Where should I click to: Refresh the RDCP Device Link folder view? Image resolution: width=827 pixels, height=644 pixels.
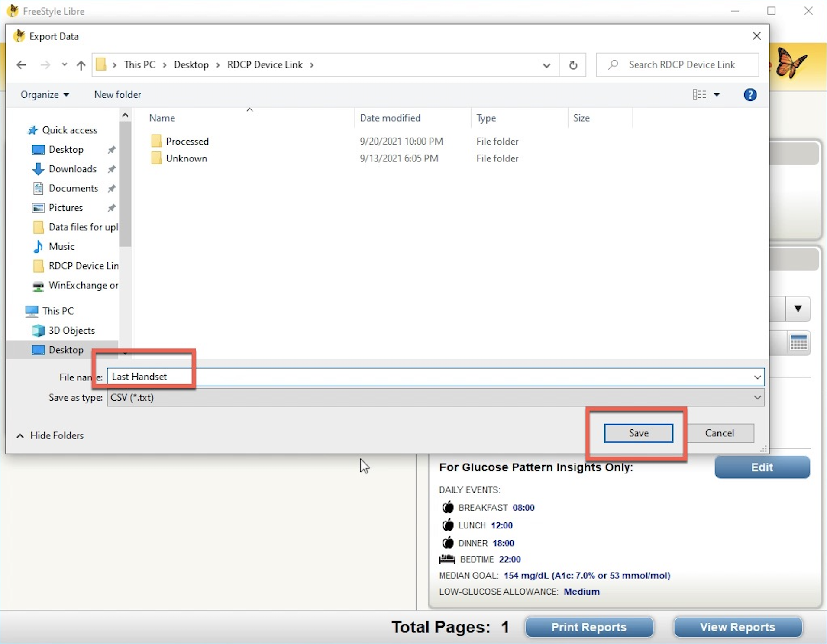pyautogui.click(x=573, y=65)
